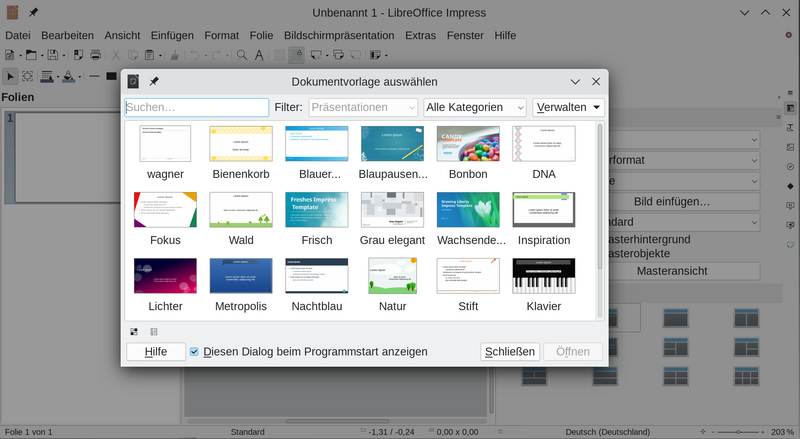Switch template dialog to list view

click(x=154, y=332)
